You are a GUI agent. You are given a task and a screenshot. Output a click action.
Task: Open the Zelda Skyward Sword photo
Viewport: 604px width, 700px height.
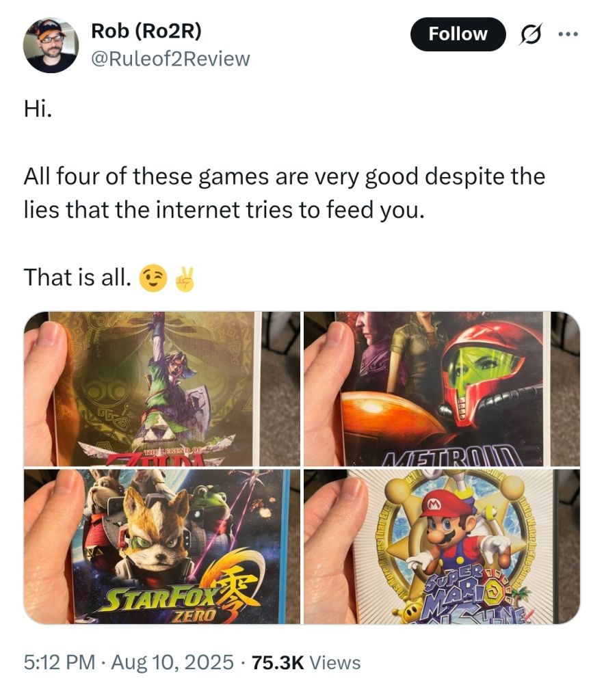coord(161,388)
